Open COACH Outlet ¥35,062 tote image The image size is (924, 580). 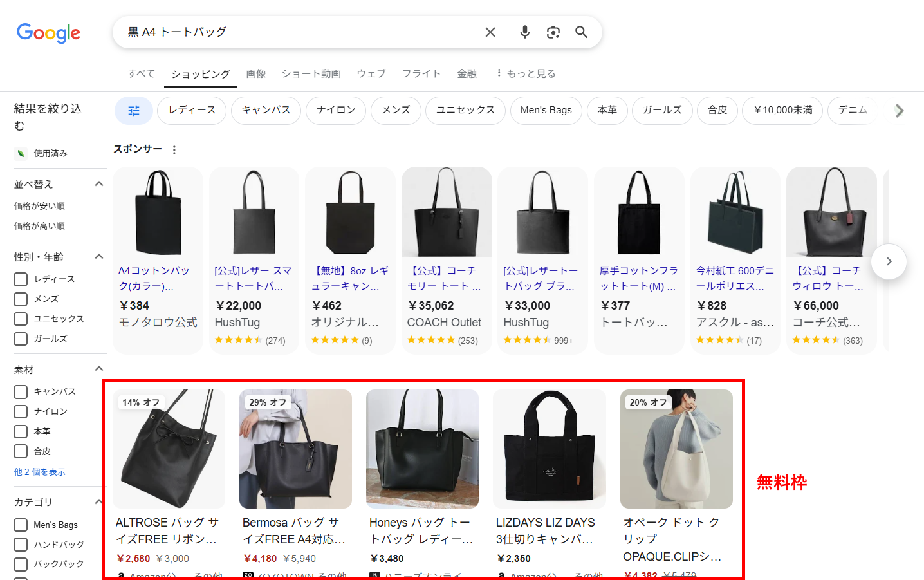(447, 212)
